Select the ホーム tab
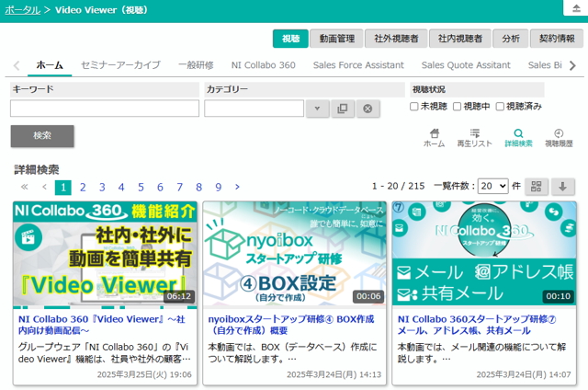This screenshot has width=588, height=390. pos(50,65)
